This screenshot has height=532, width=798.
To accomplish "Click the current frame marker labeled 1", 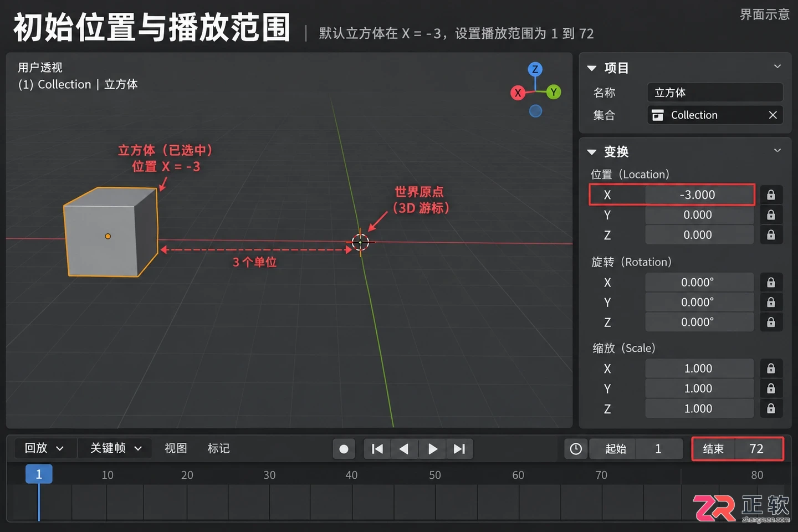I will (x=39, y=474).
